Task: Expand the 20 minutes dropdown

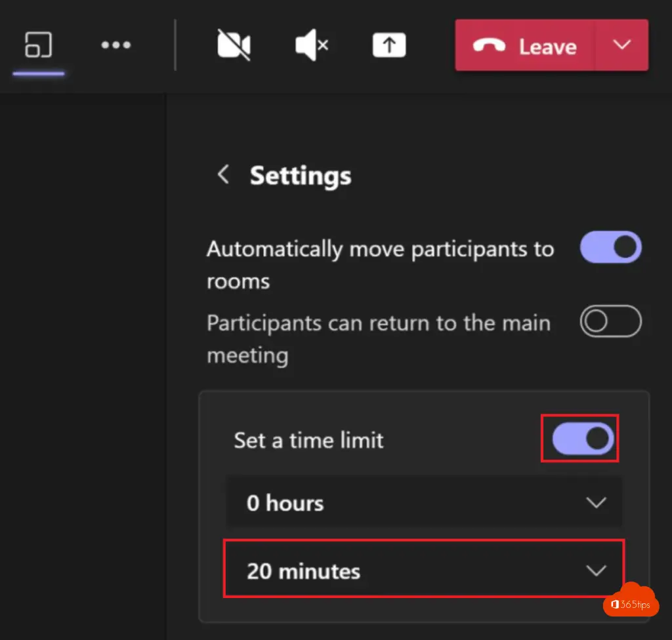Action: [424, 570]
